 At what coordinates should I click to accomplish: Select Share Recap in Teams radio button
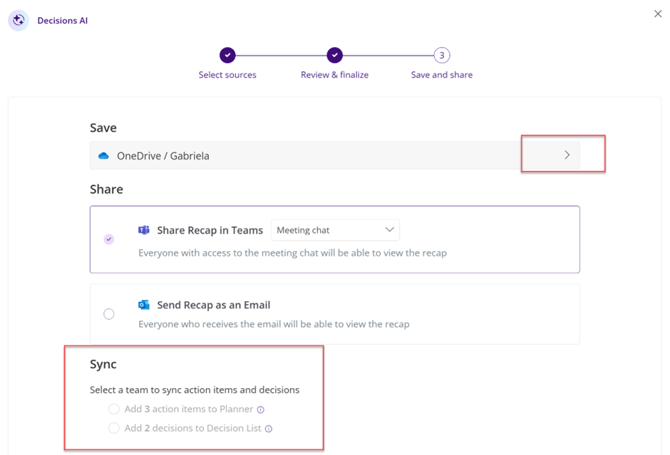pyautogui.click(x=109, y=239)
